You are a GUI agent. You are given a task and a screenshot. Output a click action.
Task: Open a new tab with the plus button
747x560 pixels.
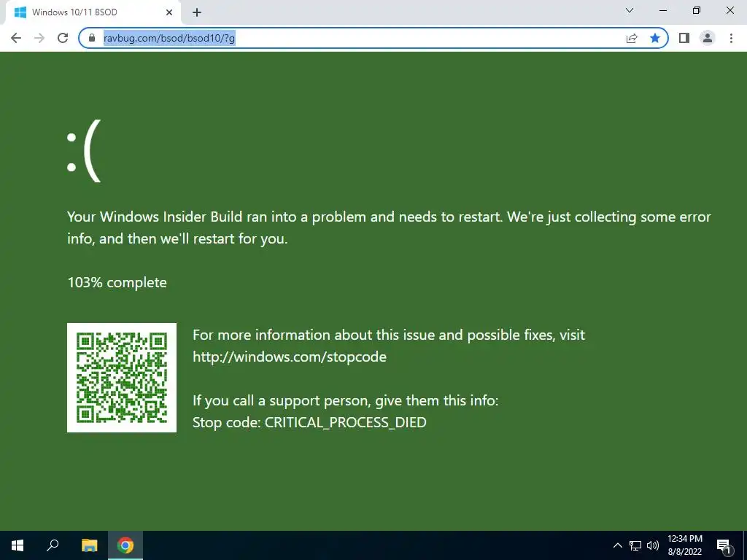(x=197, y=12)
